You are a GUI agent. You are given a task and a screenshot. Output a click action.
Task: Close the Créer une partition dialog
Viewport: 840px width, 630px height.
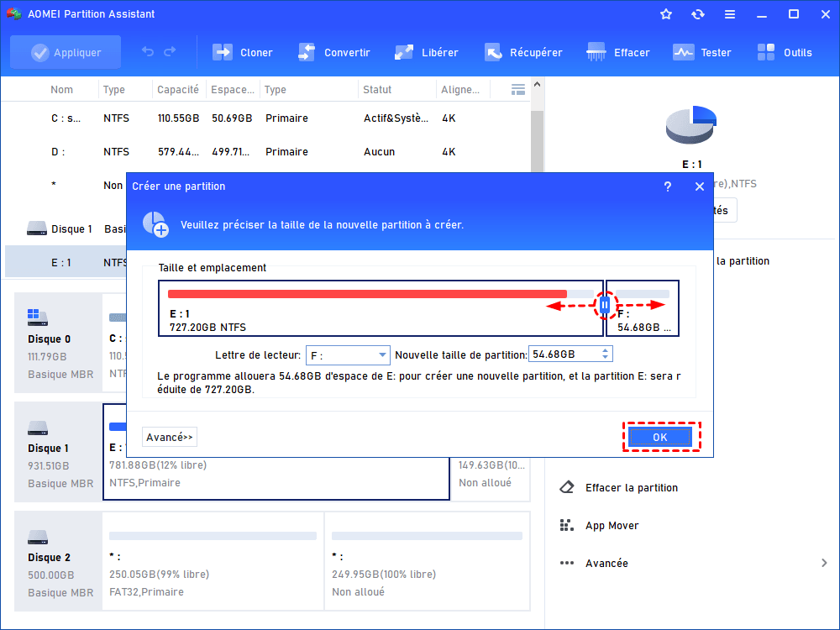(699, 186)
